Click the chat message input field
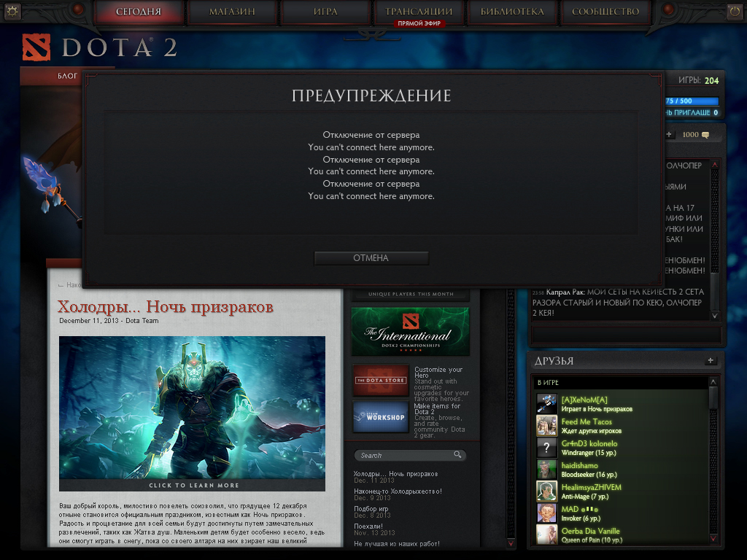Screen dimensions: 747x560 [626, 334]
